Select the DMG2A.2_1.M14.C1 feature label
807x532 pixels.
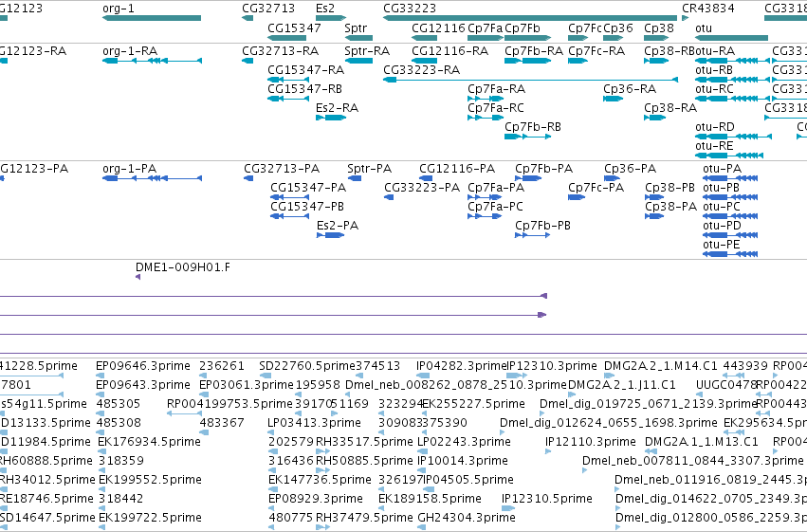point(660,366)
